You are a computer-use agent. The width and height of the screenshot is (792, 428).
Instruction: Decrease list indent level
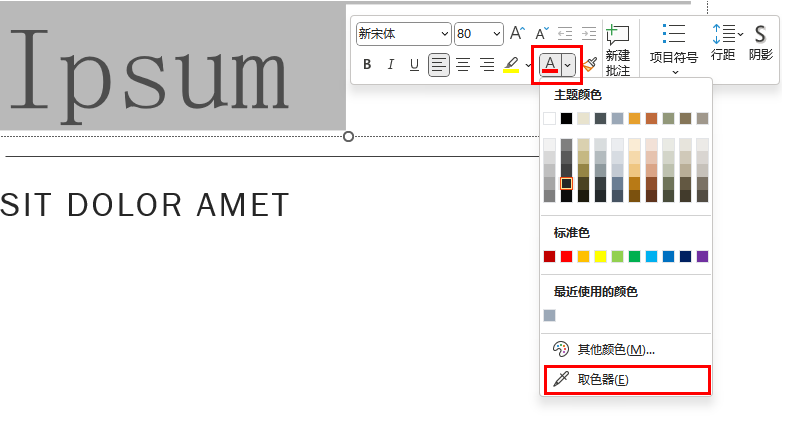(x=565, y=34)
